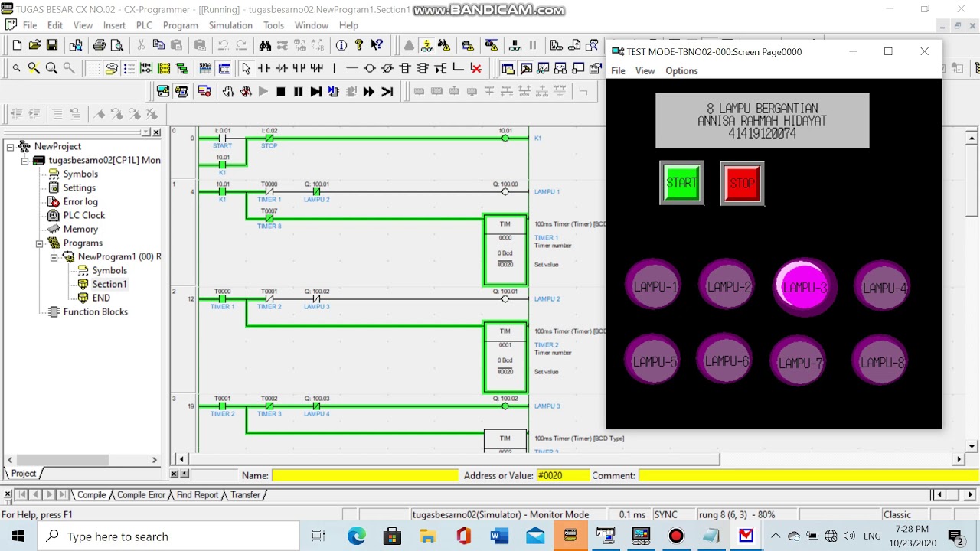Image resolution: width=980 pixels, height=551 pixels.
Task: Toggle the LAMPU-6 indicator lamp
Action: (x=727, y=360)
